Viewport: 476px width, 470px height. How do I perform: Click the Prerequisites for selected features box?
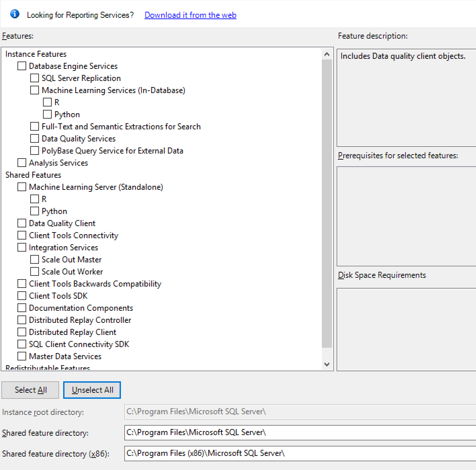(406, 216)
